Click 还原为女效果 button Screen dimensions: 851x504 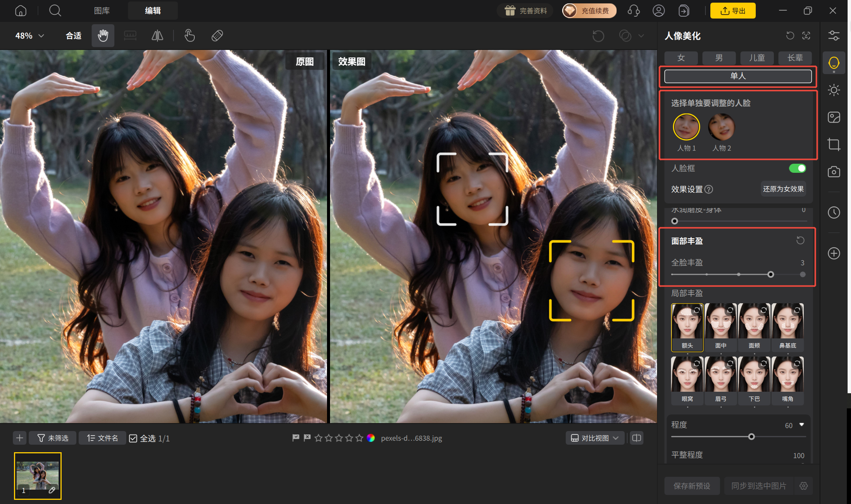tap(783, 189)
